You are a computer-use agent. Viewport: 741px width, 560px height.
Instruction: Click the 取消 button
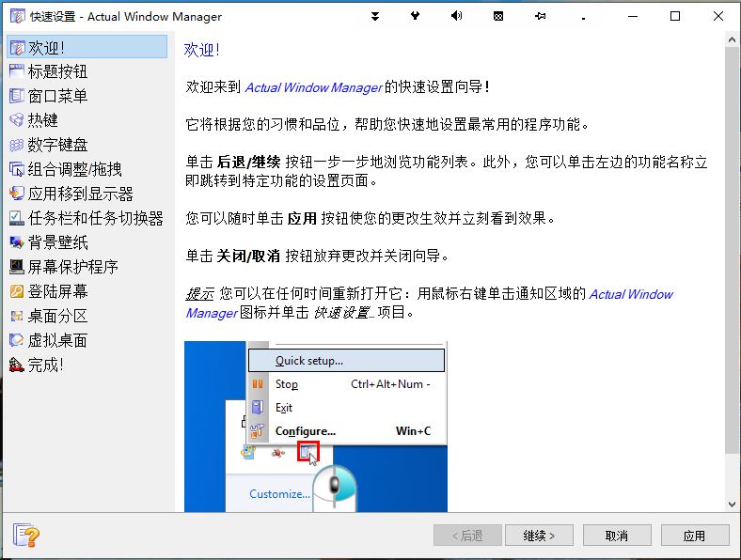[x=617, y=536]
